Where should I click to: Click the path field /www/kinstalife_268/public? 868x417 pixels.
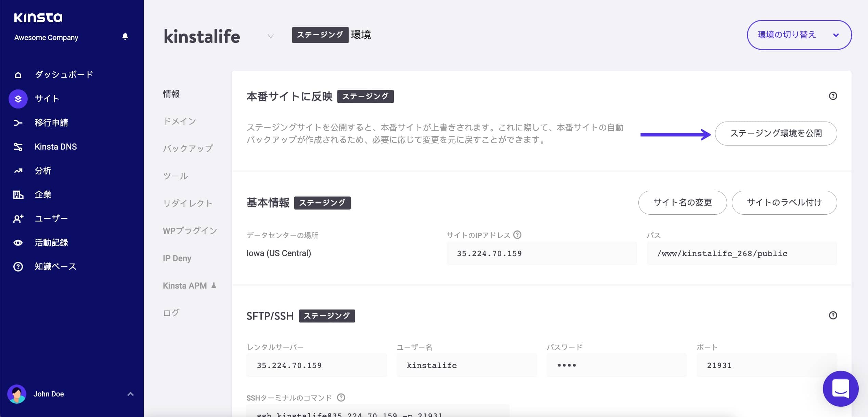742,253
